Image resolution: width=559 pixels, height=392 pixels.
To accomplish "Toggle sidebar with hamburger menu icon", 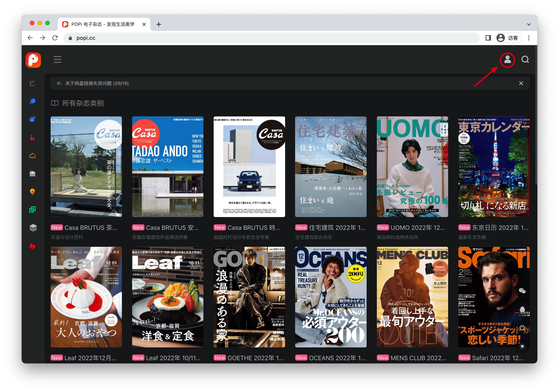I will 57,60.
